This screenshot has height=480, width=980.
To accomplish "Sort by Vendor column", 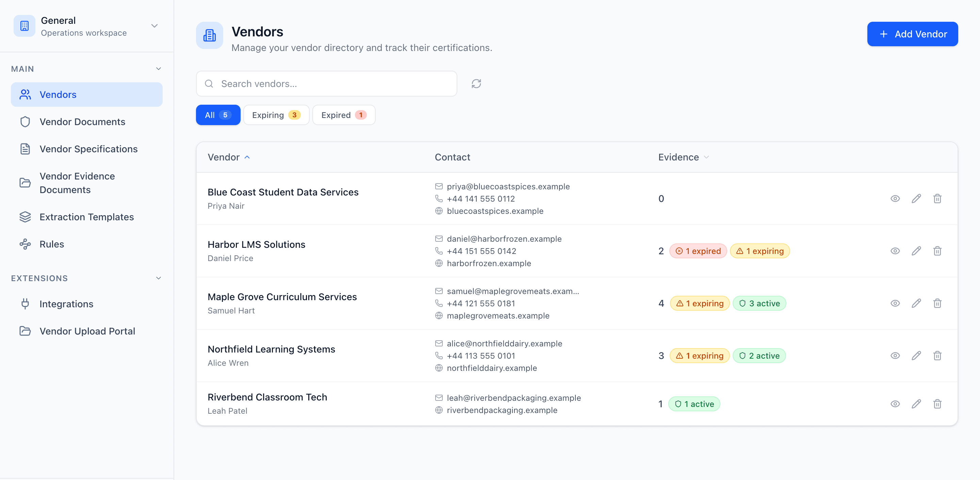I will pyautogui.click(x=229, y=157).
